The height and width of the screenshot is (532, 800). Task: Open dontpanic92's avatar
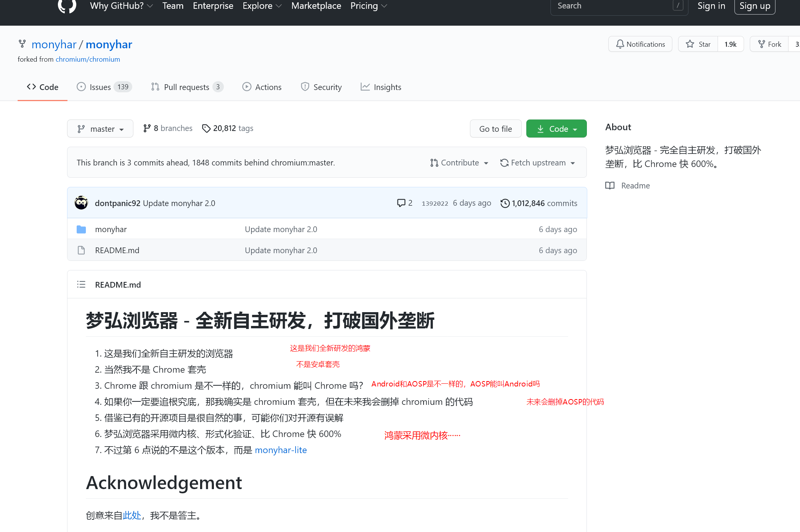click(81, 203)
